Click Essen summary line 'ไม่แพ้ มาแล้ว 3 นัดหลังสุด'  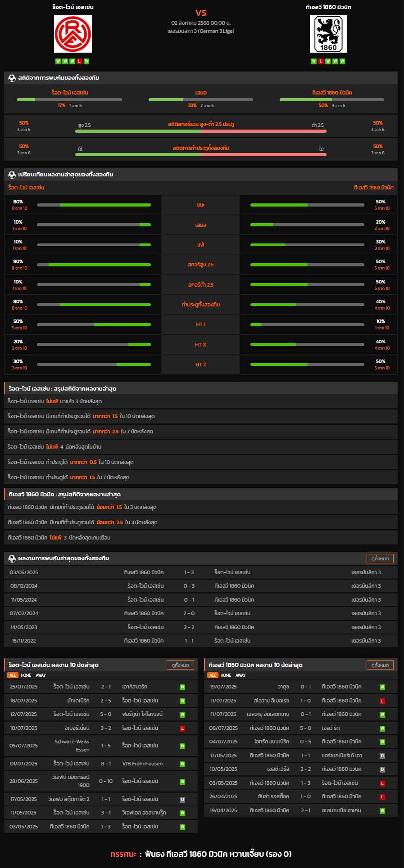[x=201, y=401]
